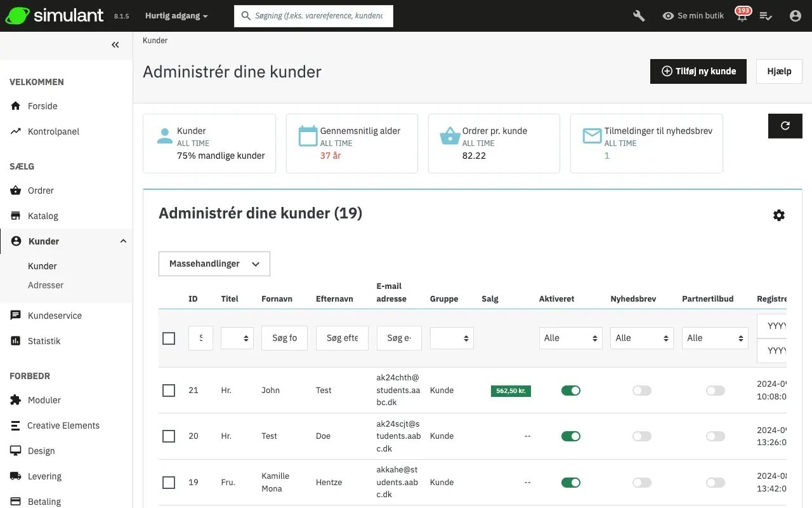Click the green 562,50 kr. sales badge

click(x=511, y=391)
